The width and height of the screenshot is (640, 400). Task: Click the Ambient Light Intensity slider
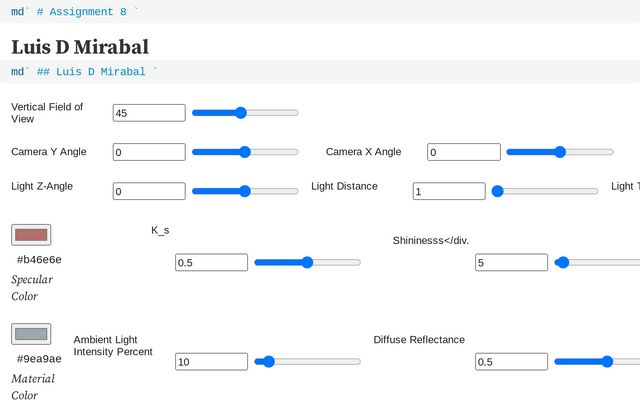point(307,361)
